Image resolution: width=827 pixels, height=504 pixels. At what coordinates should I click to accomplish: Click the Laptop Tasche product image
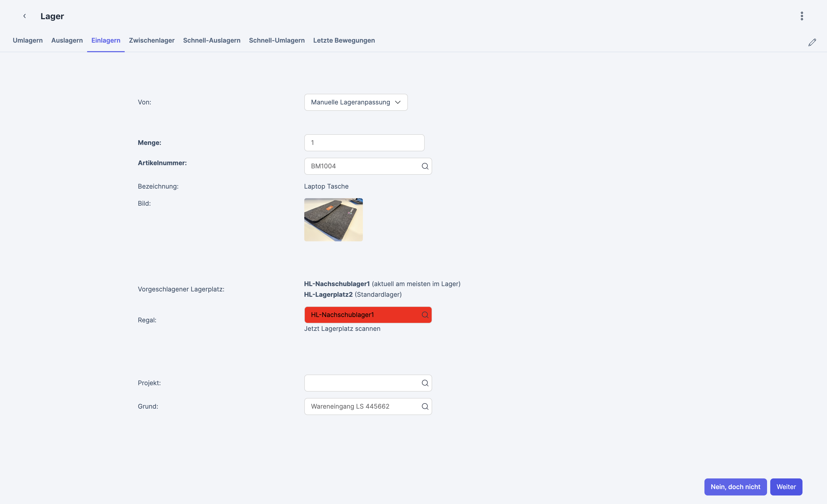(x=333, y=220)
